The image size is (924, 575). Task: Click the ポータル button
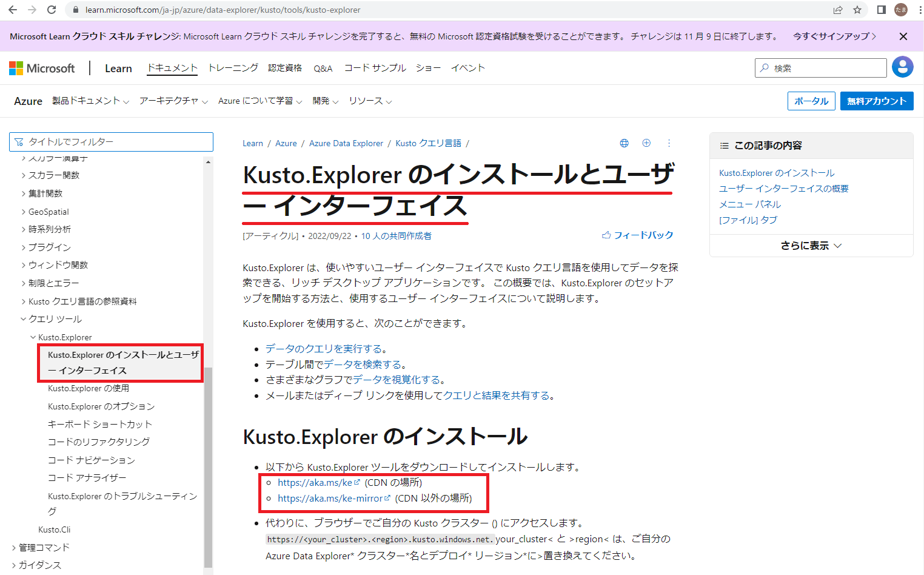[811, 101]
